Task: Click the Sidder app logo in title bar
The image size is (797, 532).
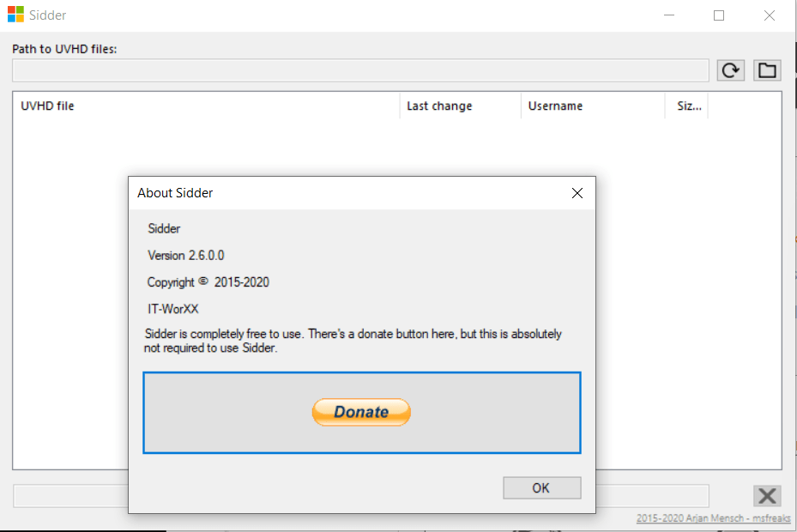Action: tap(15, 15)
